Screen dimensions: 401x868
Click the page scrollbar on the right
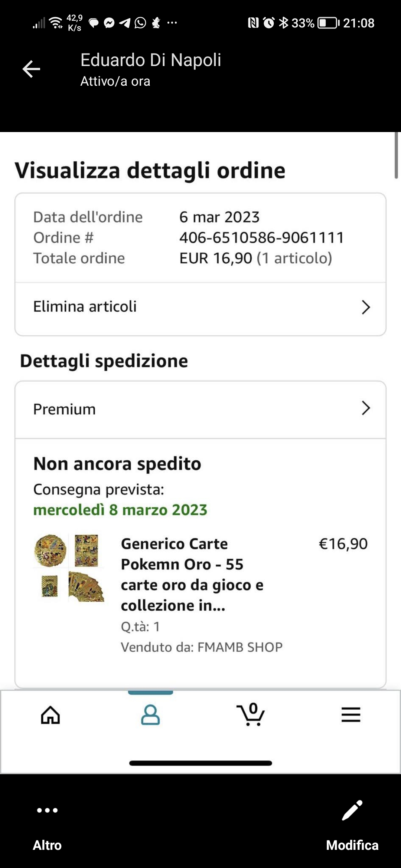pyautogui.click(x=397, y=156)
